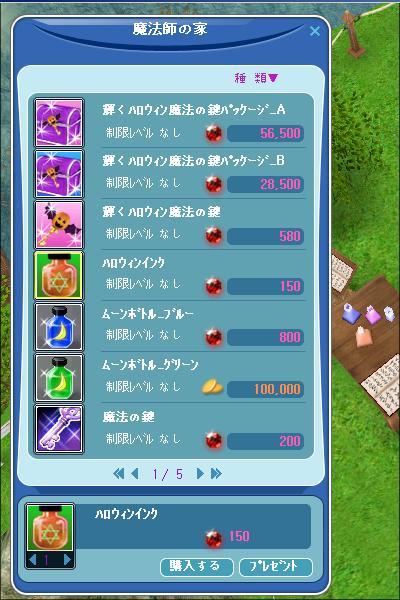The width and height of the screenshot is (400, 600).
Task: Jump to the first shop page
Action: [x=118, y=474]
